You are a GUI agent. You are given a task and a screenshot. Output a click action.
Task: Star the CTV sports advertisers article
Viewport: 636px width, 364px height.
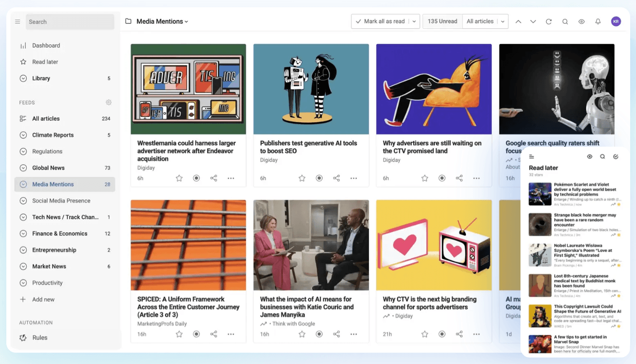pyautogui.click(x=424, y=334)
